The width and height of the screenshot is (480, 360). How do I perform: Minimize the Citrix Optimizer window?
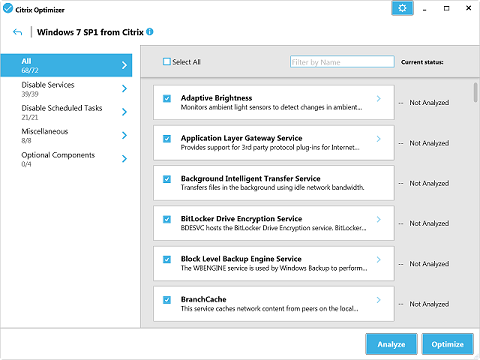(424, 9)
